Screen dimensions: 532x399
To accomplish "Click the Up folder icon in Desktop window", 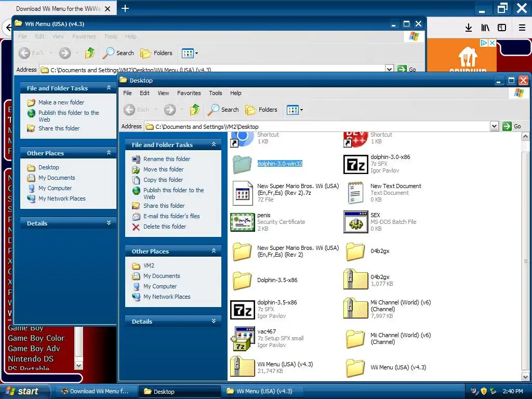I will [195, 110].
